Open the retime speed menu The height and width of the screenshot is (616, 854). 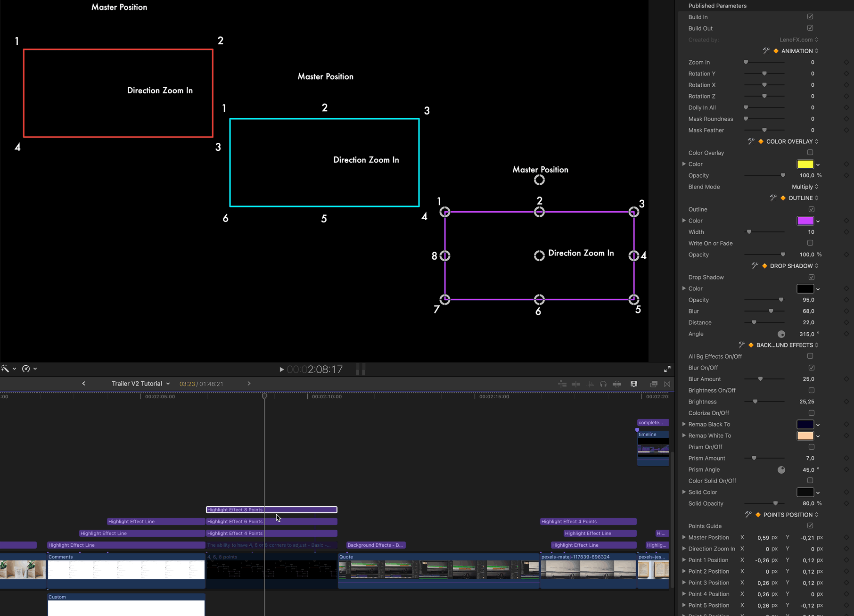(x=26, y=369)
